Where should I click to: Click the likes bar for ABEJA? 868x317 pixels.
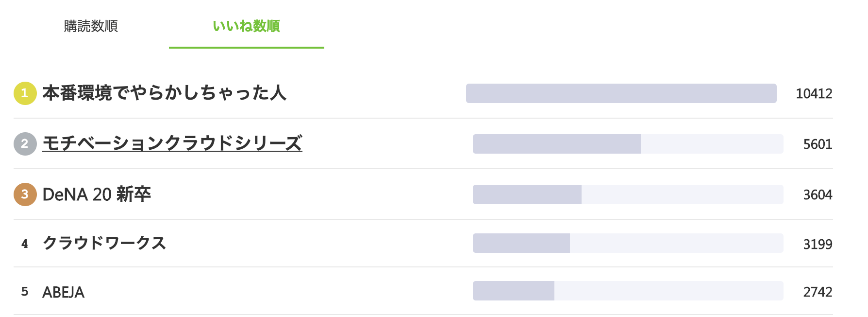click(x=628, y=291)
